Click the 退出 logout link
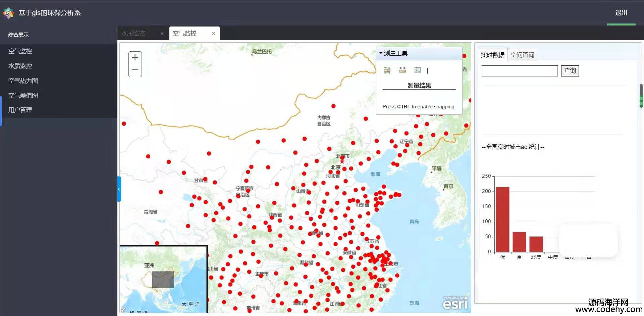This screenshot has height=316, width=644. (621, 13)
